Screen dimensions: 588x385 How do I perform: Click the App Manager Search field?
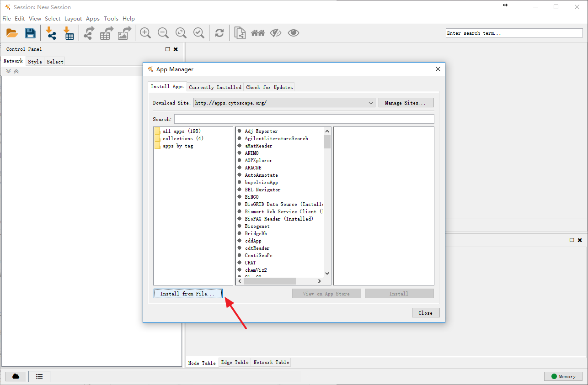click(x=304, y=119)
